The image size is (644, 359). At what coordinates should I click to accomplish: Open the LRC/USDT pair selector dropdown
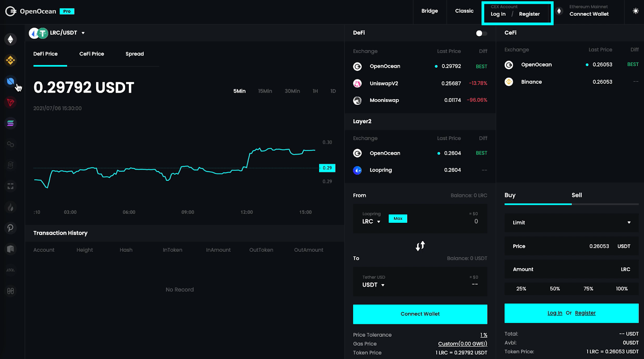pyautogui.click(x=57, y=33)
